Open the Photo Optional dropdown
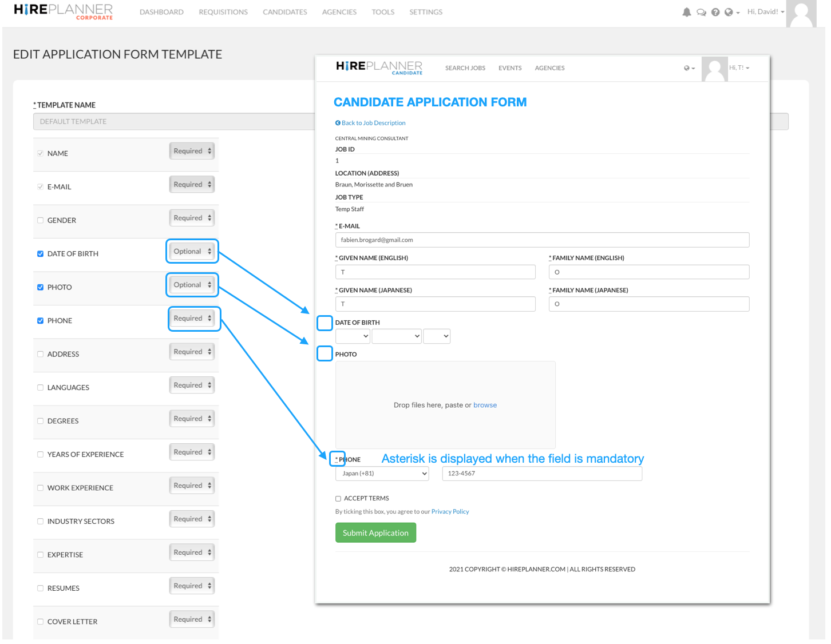831x644 pixels. pyautogui.click(x=192, y=285)
